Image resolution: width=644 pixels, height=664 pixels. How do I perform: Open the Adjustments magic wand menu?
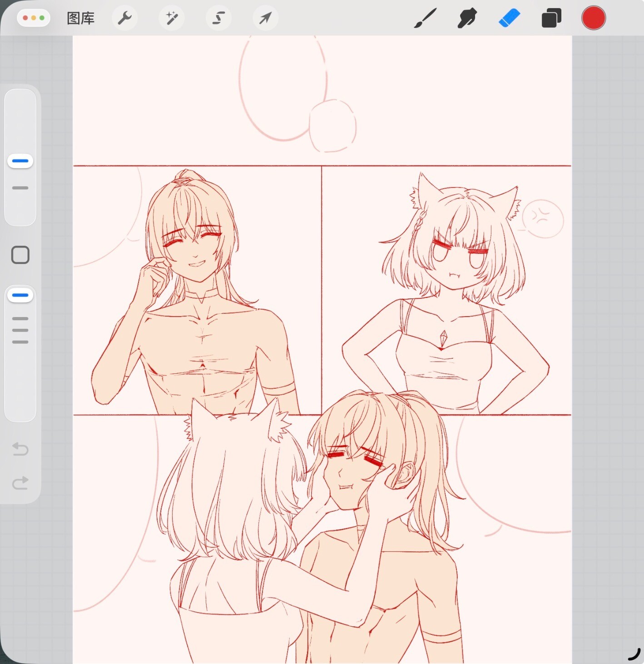click(x=172, y=18)
